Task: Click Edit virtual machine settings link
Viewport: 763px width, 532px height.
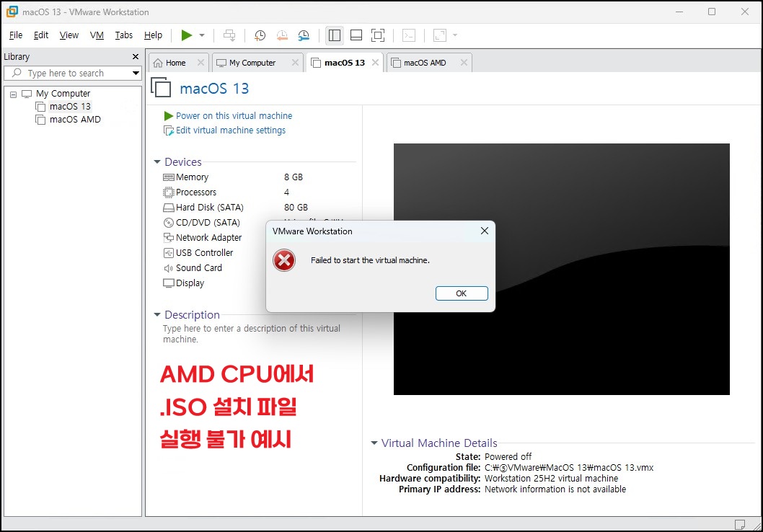Action: click(x=231, y=130)
